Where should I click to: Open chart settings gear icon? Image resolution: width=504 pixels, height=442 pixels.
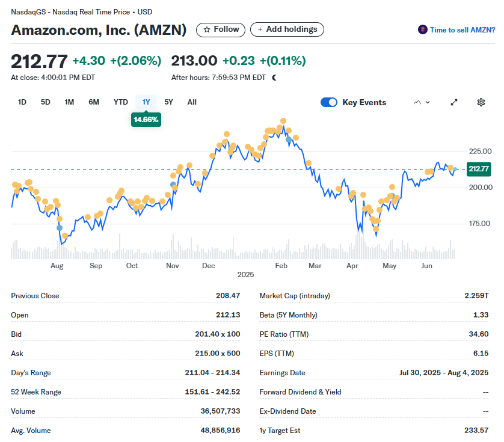tap(481, 102)
